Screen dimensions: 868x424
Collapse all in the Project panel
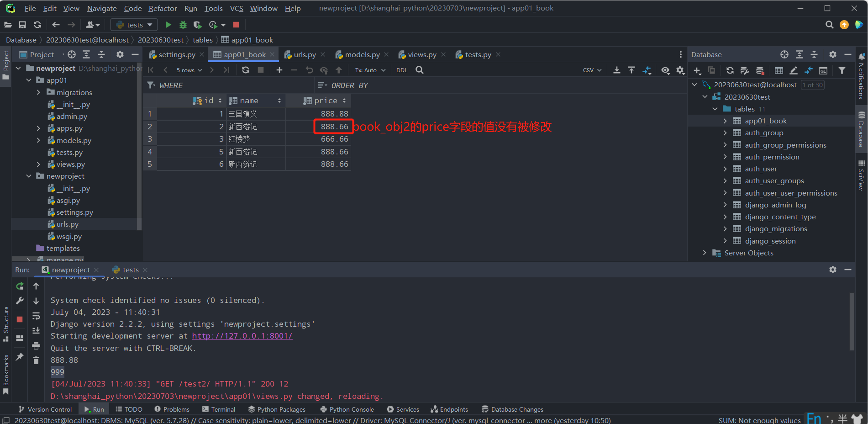click(x=101, y=54)
